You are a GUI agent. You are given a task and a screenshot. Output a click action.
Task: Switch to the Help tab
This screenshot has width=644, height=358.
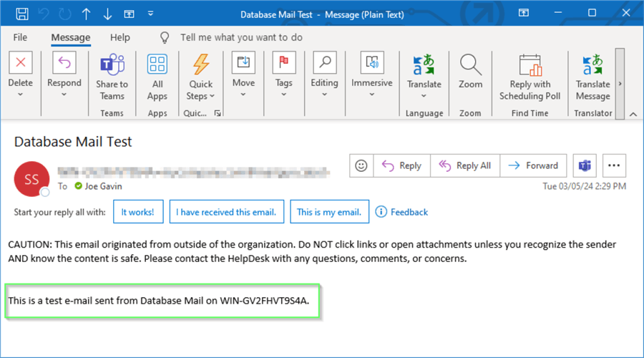click(x=120, y=37)
